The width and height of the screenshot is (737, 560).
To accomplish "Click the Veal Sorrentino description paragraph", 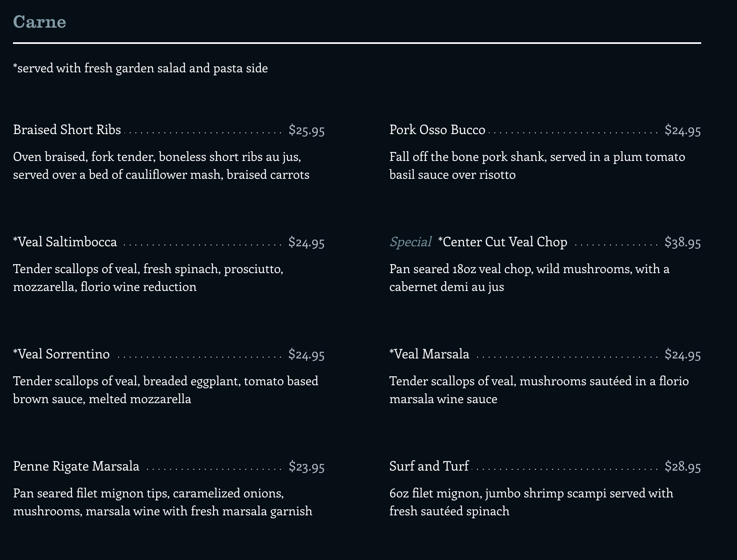I will (x=166, y=390).
